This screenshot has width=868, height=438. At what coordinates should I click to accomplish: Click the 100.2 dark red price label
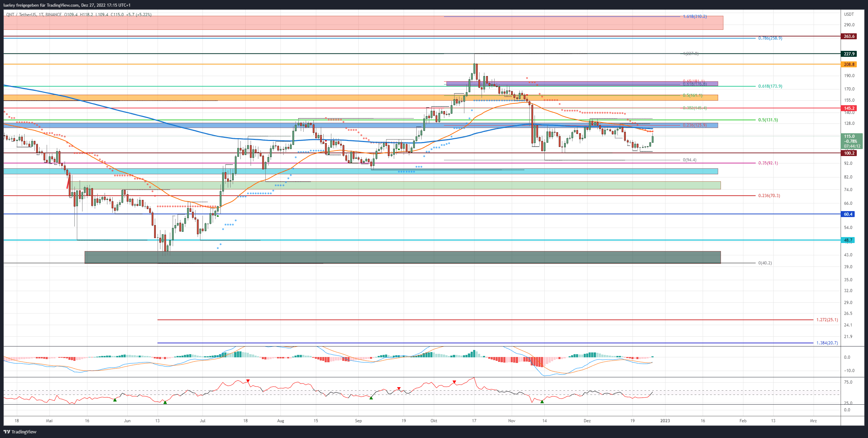[849, 153]
